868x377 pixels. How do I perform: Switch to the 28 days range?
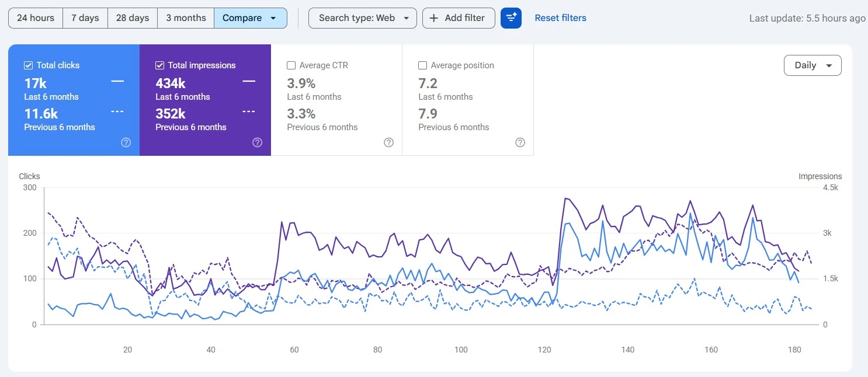pyautogui.click(x=133, y=18)
